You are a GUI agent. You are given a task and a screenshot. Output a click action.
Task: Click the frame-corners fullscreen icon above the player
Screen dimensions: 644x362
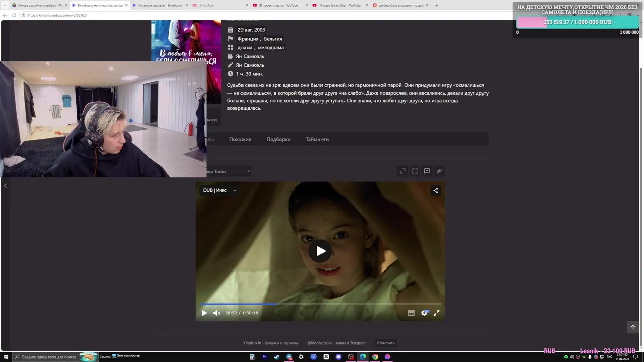pos(415,171)
